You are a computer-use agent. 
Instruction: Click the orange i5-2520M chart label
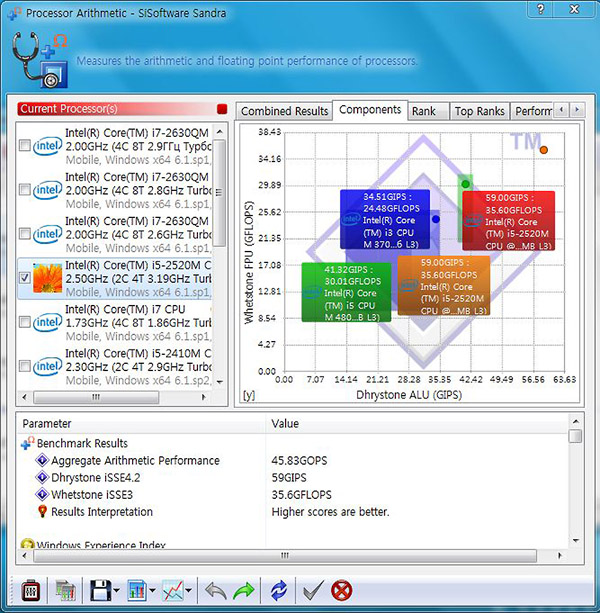click(444, 286)
